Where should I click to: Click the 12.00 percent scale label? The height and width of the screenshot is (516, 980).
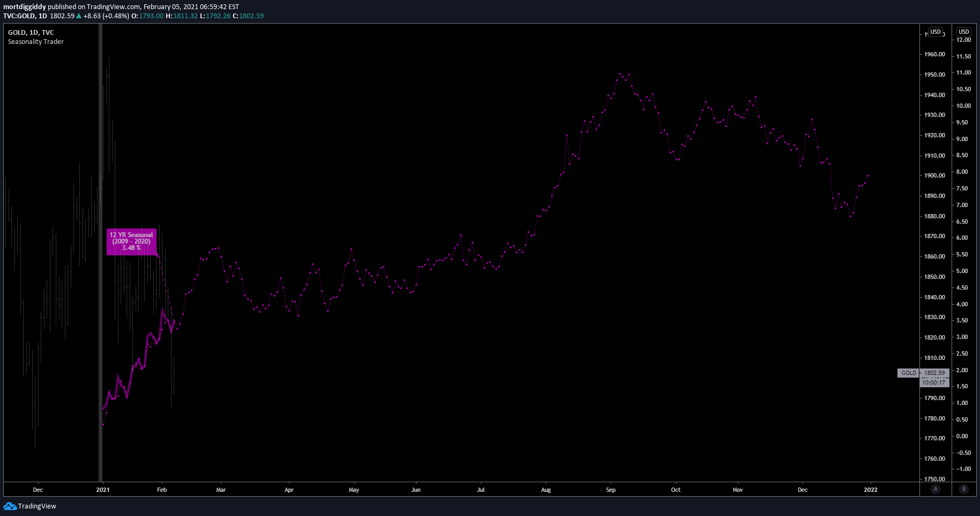(963, 40)
